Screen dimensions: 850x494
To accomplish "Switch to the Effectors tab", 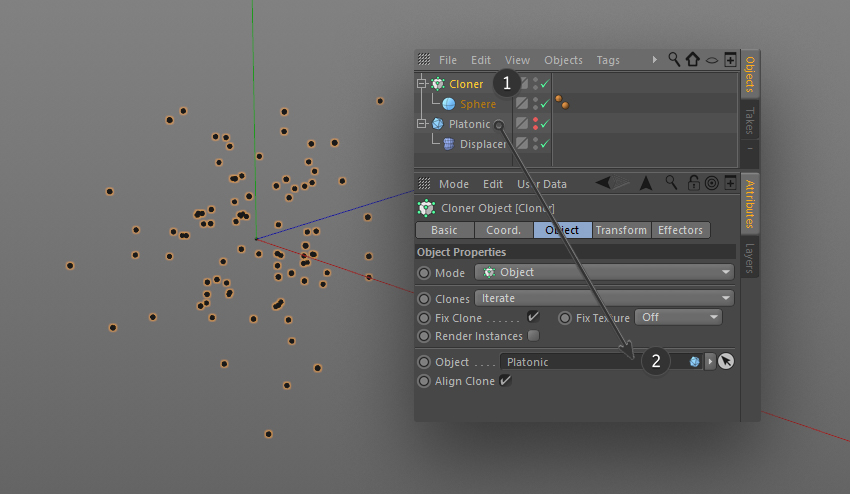I will point(680,230).
